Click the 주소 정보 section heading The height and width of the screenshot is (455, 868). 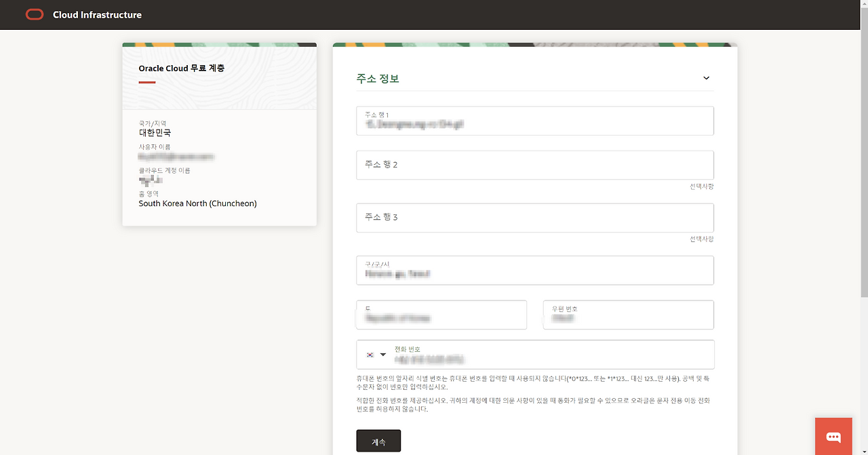pyautogui.click(x=378, y=79)
